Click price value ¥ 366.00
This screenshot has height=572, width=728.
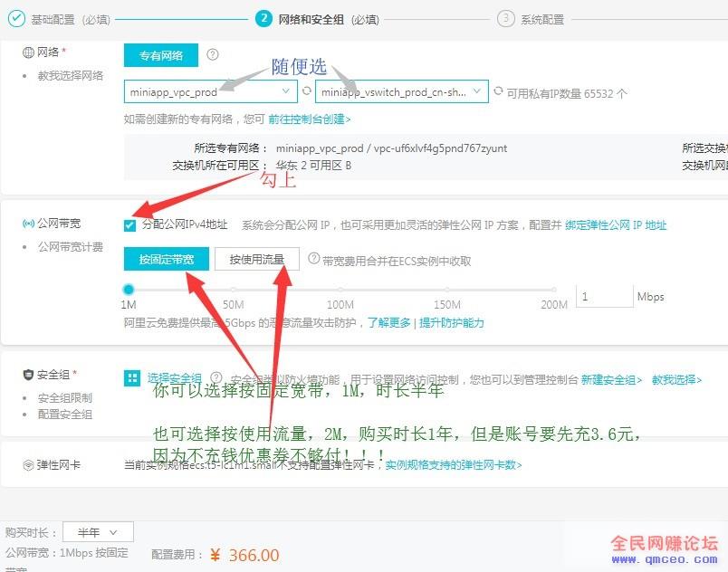coord(244,555)
